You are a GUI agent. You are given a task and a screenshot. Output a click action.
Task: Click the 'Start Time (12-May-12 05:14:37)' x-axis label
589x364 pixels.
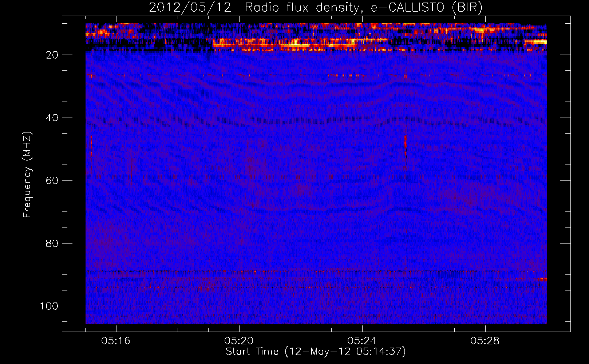pos(315,352)
